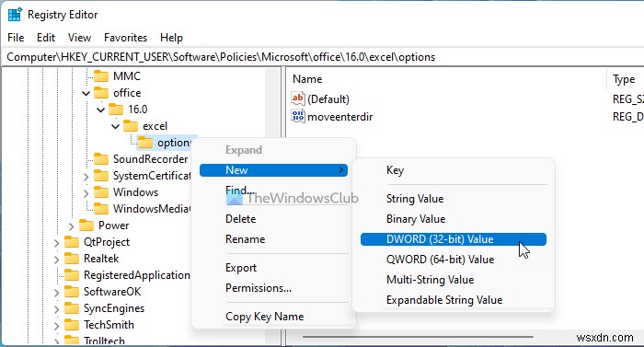Click the RegisteredApplications folder icon

[x=72, y=275]
